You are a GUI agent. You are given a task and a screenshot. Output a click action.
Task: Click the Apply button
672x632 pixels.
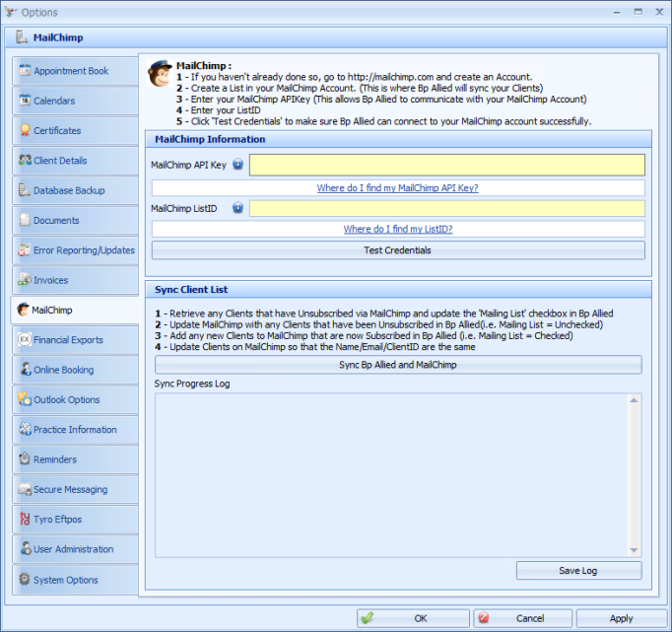pyautogui.click(x=622, y=618)
